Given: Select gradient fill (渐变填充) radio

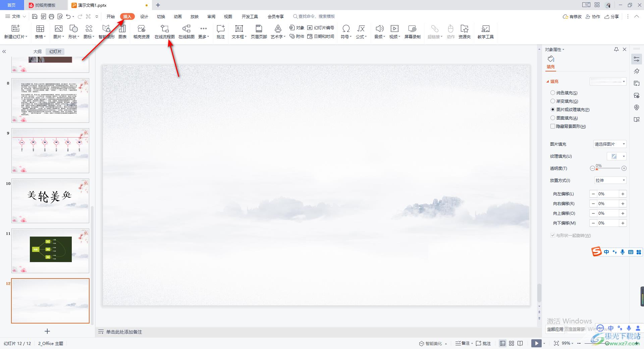Looking at the screenshot, I should 552,101.
